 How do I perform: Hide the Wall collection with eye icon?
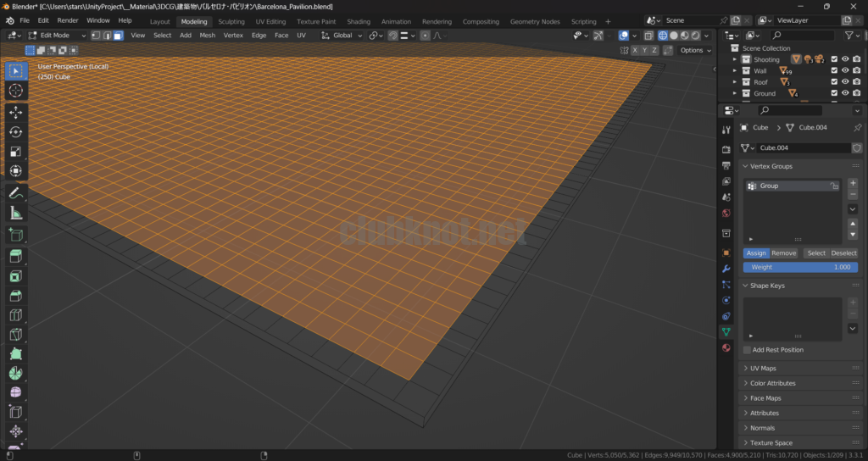coord(845,71)
